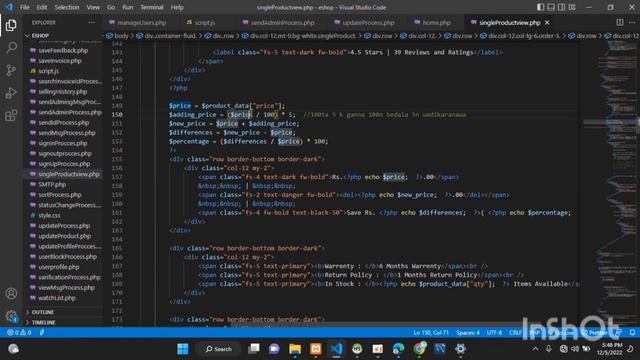Toggle bottom panel layout icon

tap(551, 7)
